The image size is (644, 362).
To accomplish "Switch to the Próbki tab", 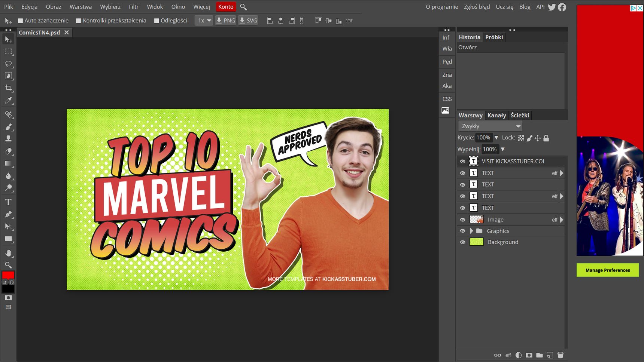I will click(494, 37).
